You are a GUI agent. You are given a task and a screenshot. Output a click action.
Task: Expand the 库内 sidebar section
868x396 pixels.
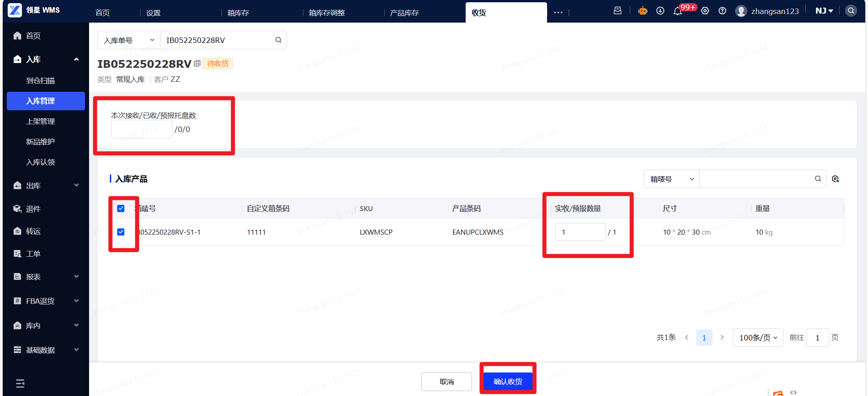click(x=76, y=325)
